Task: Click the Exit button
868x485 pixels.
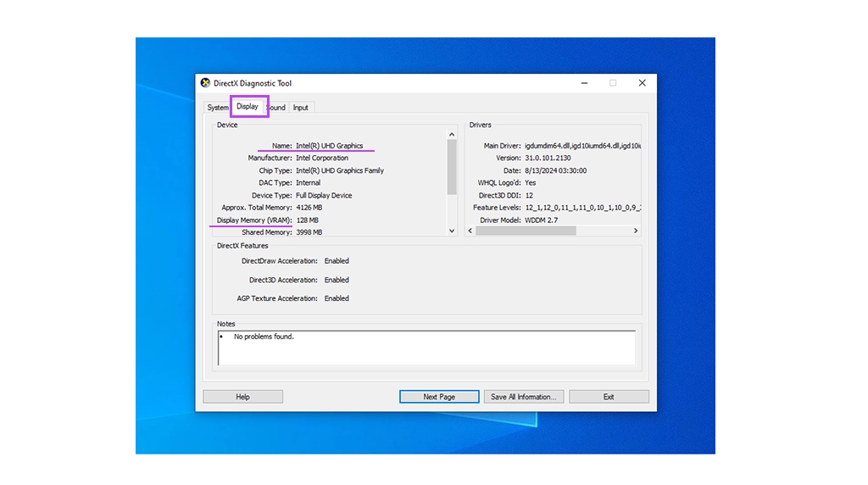Action: [609, 397]
